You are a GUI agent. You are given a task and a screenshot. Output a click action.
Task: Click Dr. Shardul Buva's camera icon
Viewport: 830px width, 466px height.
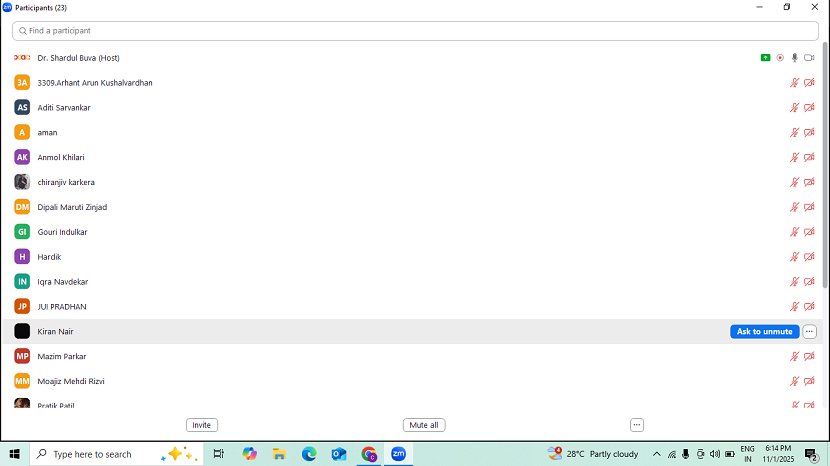click(x=809, y=58)
